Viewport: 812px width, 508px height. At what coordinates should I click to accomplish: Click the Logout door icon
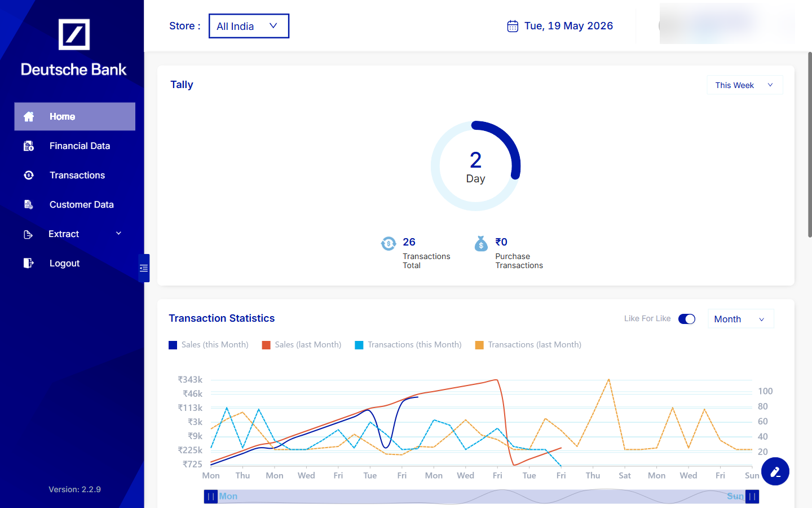(x=29, y=263)
